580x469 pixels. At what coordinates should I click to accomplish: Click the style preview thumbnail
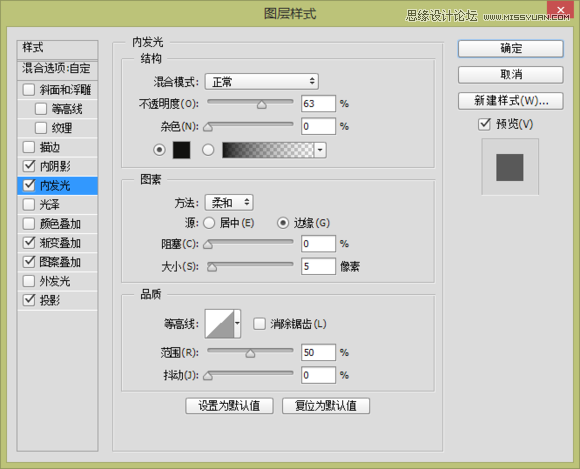point(510,167)
